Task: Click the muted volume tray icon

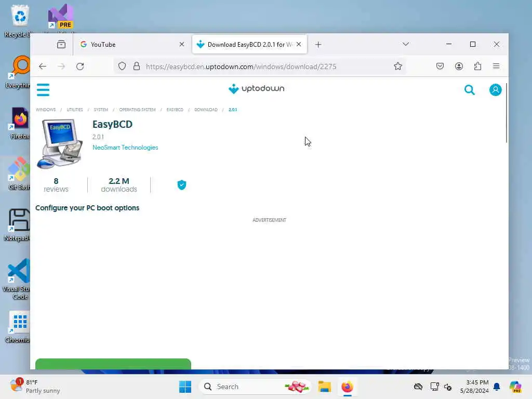Action: (x=448, y=387)
